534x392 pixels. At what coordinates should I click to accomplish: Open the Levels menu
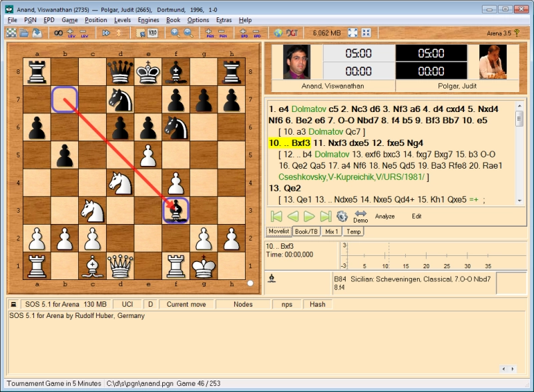coord(122,20)
